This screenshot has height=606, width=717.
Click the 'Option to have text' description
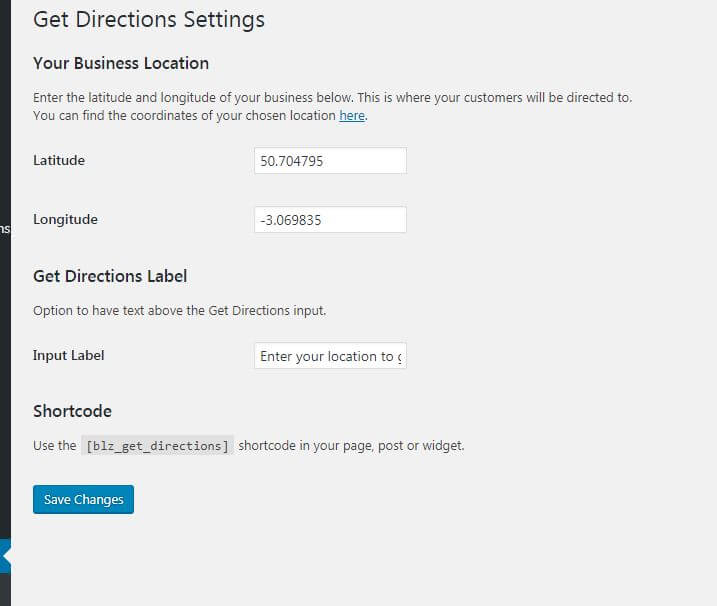tap(180, 311)
